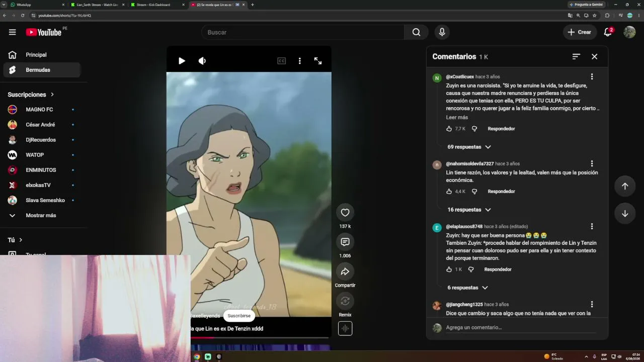Click the browser address bar URL
The image size is (644, 362).
[65, 16]
